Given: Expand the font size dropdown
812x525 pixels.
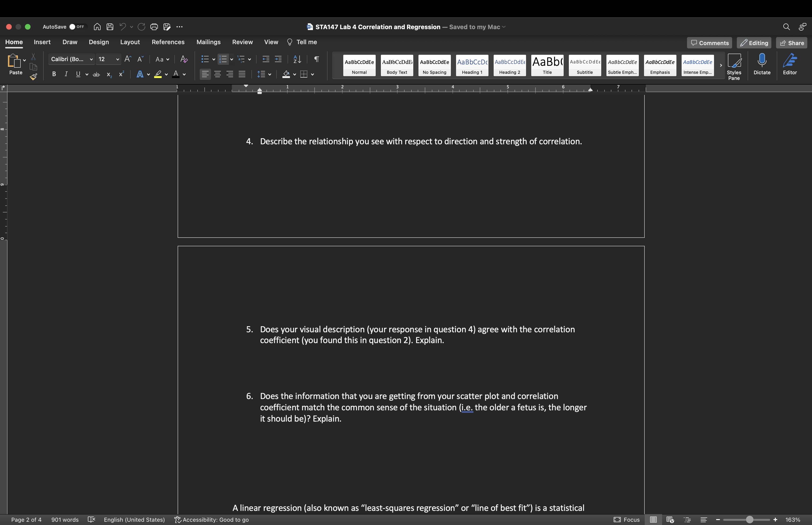Looking at the screenshot, I should tap(117, 59).
